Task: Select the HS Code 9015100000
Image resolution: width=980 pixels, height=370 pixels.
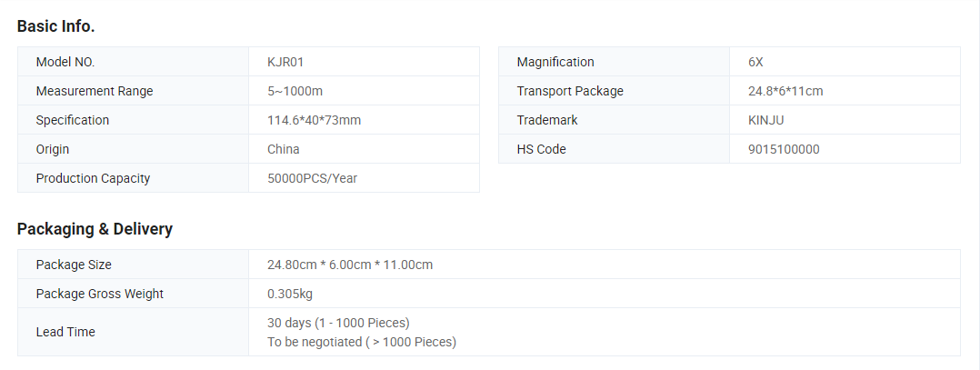Action: point(784,149)
